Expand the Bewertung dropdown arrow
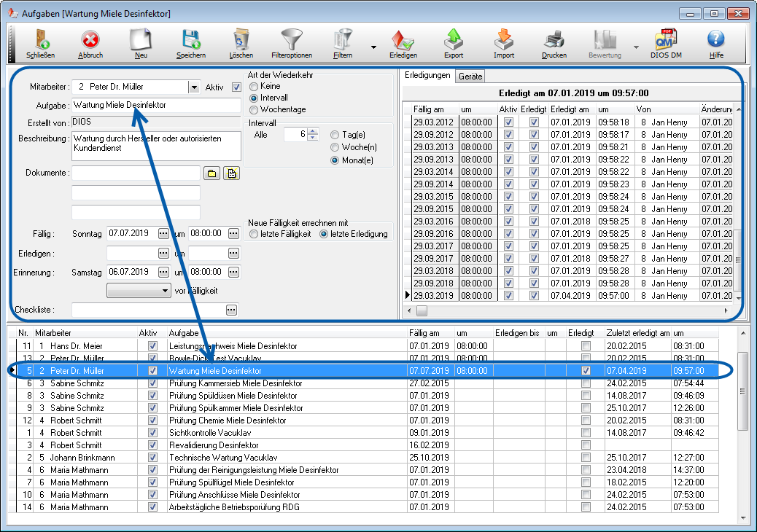 (x=637, y=47)
